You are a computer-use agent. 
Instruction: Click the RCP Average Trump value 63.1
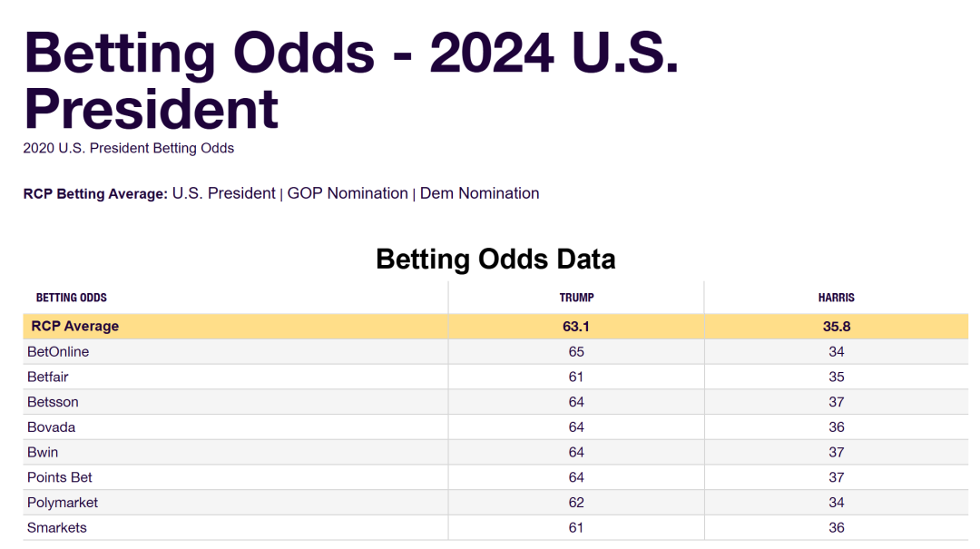576,326
